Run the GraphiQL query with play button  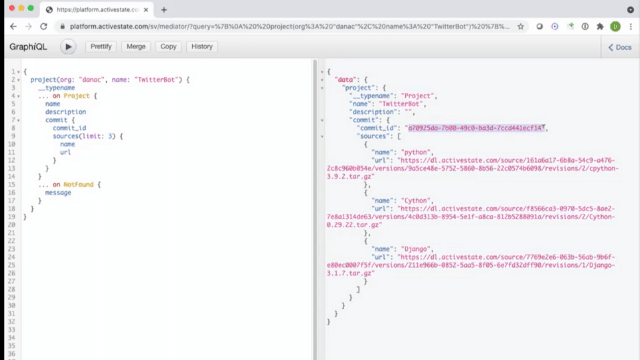pos(68,47)
